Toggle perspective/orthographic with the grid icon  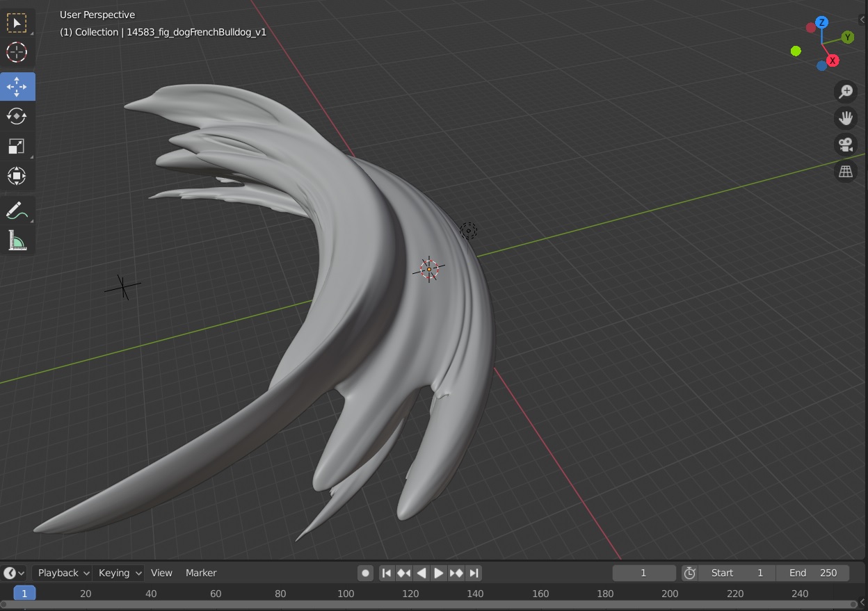846,171
